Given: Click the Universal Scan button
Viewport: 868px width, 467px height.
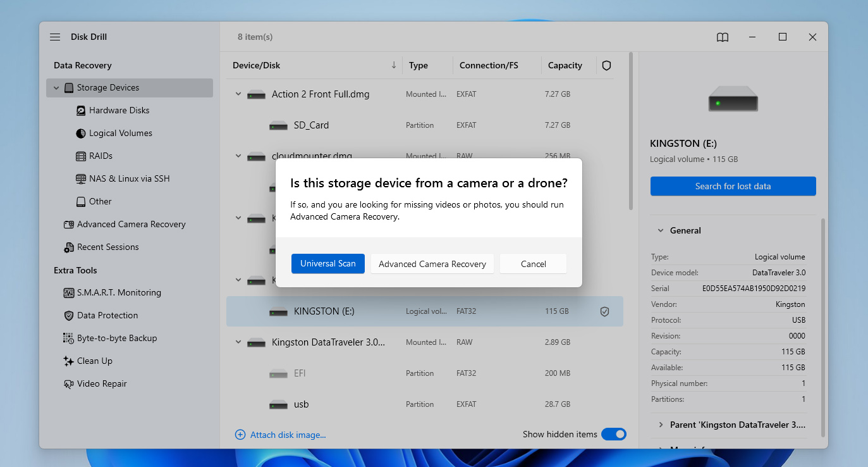Looking at the screenshot, I should click(327, 264).
